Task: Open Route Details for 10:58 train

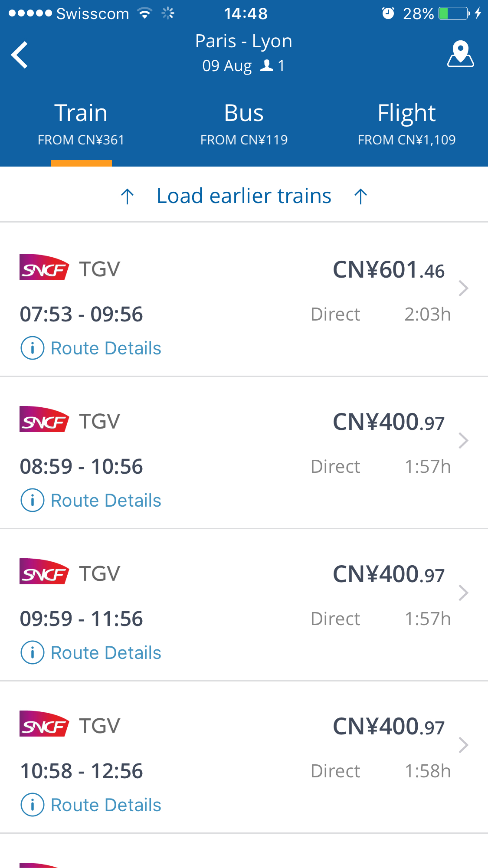Action: click(106, 805)
